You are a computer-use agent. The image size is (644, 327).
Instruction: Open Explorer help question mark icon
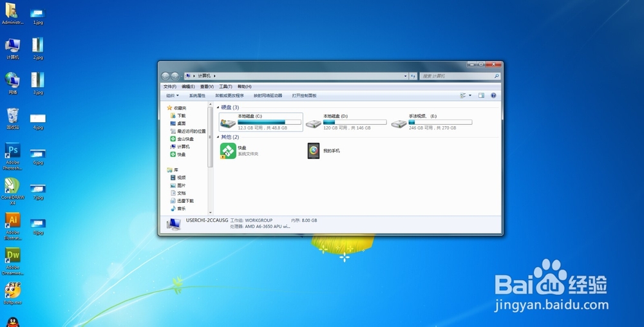tap(493, 96)
